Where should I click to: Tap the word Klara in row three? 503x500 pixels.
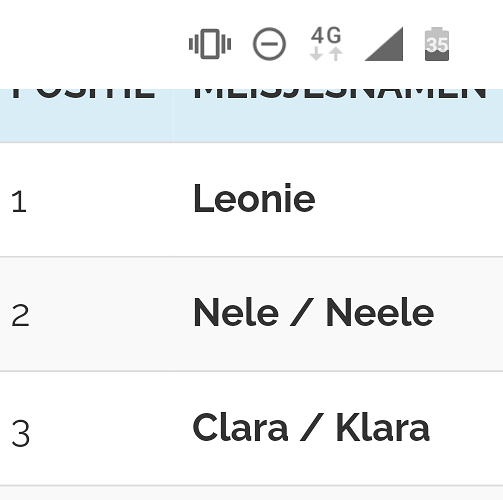coord(383,427)
